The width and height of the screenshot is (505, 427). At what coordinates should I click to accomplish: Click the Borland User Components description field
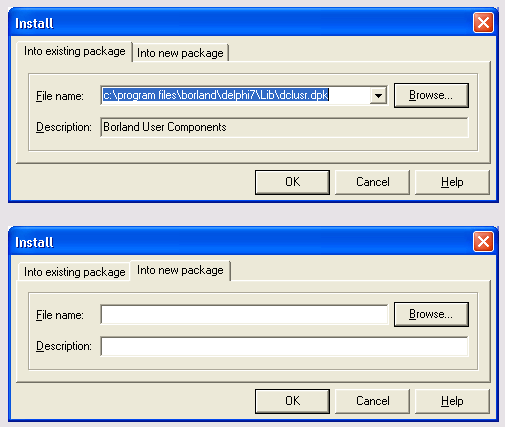[x=284, y=127]
